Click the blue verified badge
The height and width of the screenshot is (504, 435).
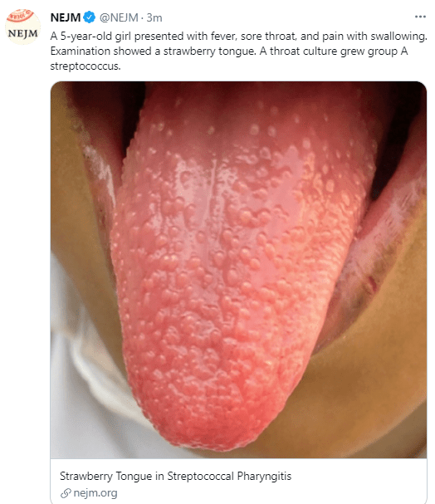tap(90, 17)
